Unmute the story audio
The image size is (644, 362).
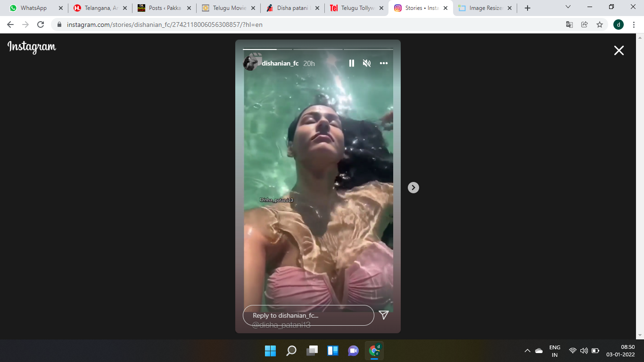click(367, 63)
